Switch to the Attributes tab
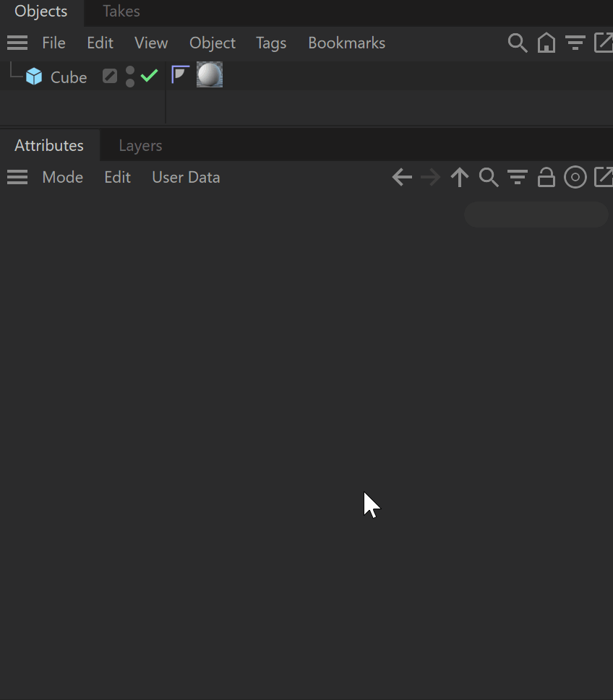The image size is (613, 700). (49, 145)
